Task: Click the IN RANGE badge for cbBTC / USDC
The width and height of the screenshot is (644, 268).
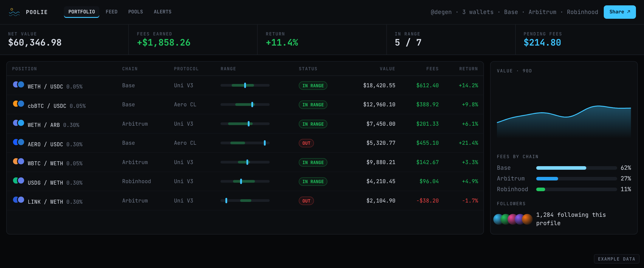Action: 313,105
